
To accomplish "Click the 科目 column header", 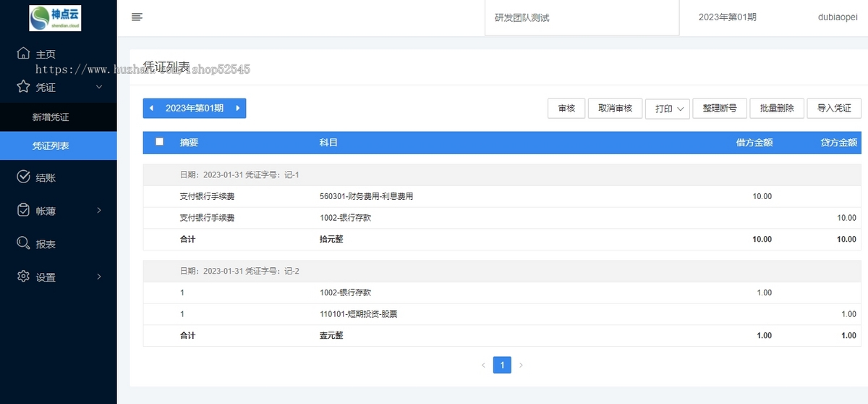I will [x=328, y=143].
